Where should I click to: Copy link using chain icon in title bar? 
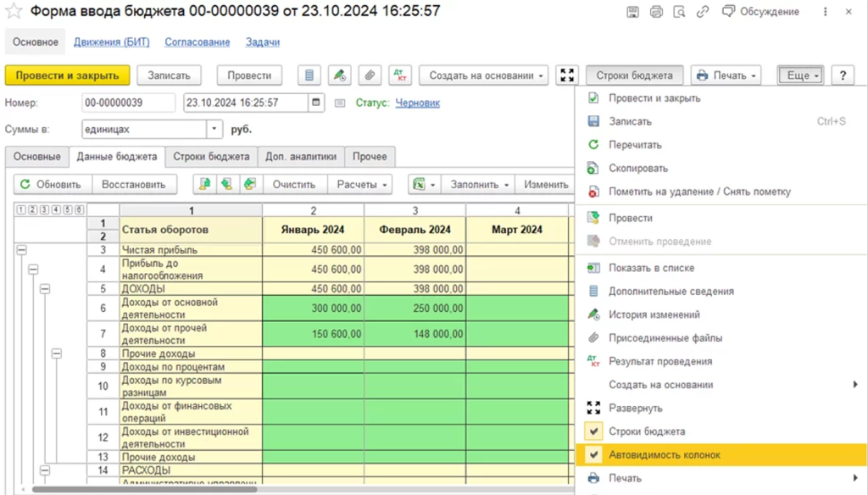[703, 12]
